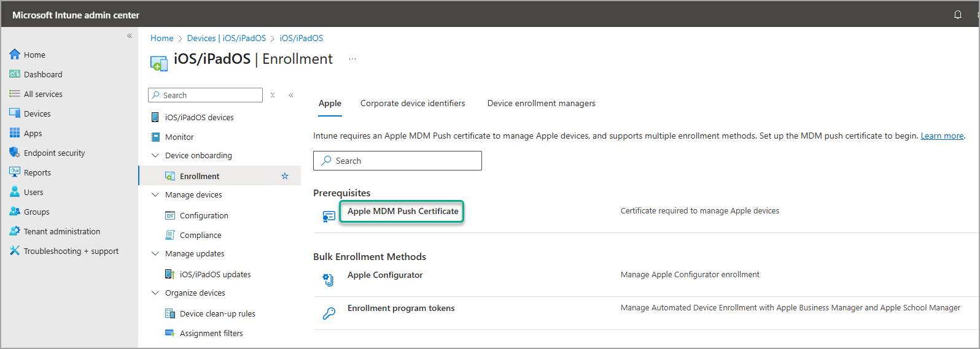This screenshot has width=980, height=349.
Task: Click the iOS/iPadOS devices phone icon
Action: 155,117
